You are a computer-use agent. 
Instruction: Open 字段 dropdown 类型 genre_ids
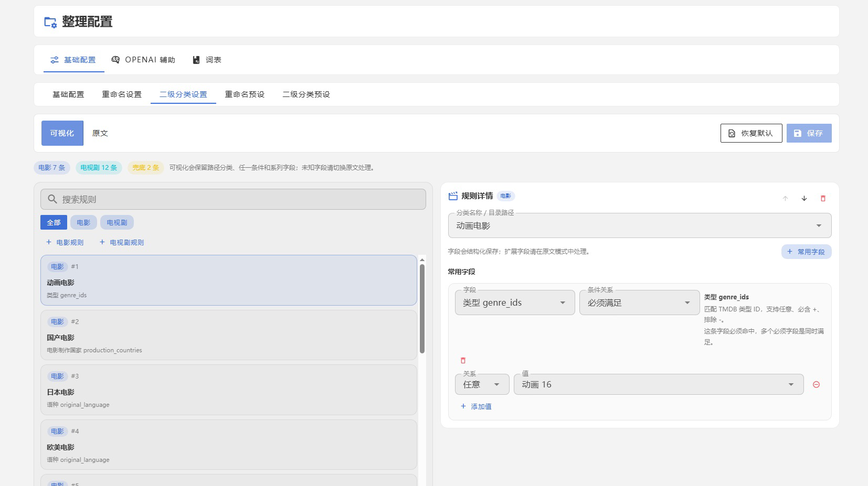(x=514, y=303)
